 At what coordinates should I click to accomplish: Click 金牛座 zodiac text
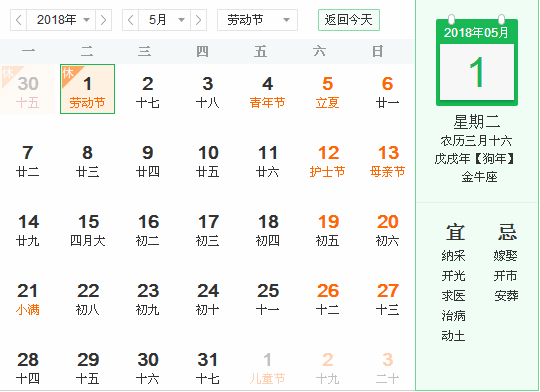[479, 177]
